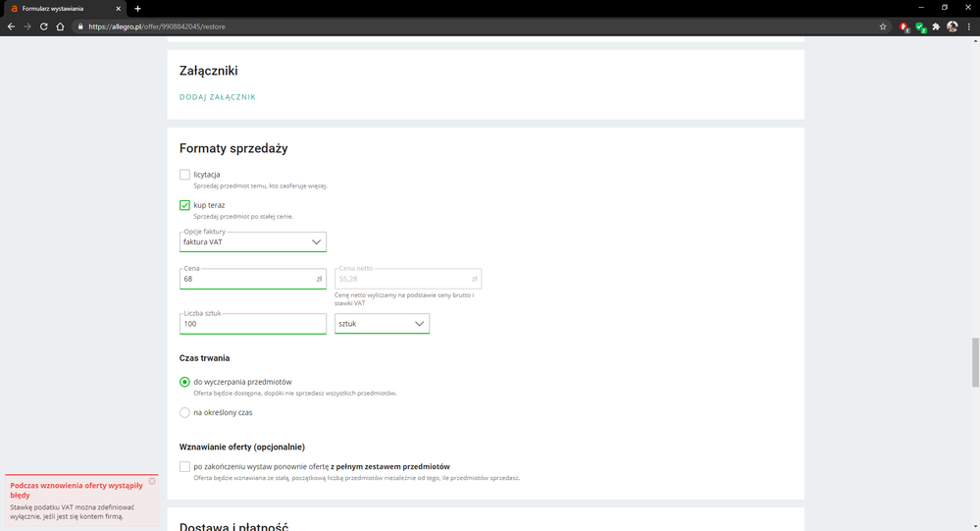The height and width of the screenshot is (531, 980).
Task: Click the user profile avatar icon
Action: pos(953,27)
